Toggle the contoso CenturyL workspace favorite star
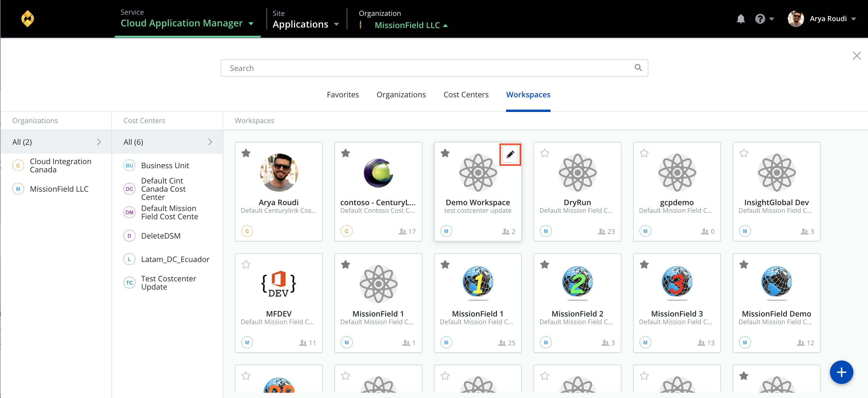Image resolution: width=868 pixels, height=398 pixels. [346, 153]
